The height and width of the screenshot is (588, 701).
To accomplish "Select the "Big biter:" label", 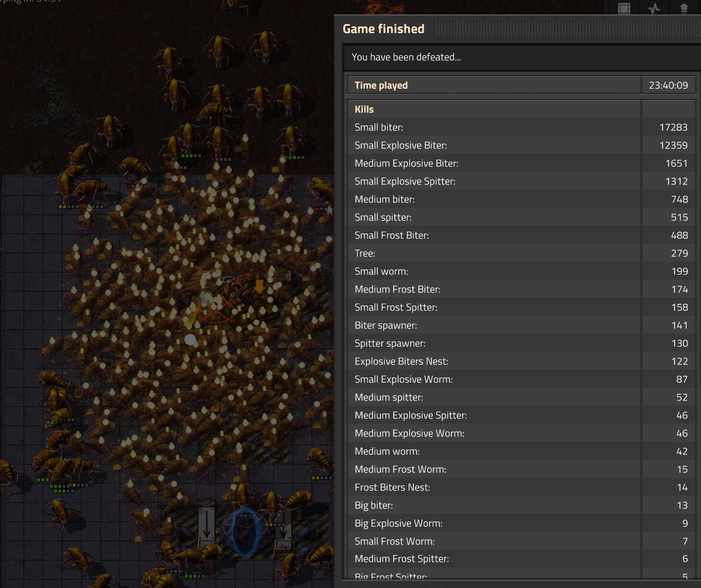I will click(374, 505).
